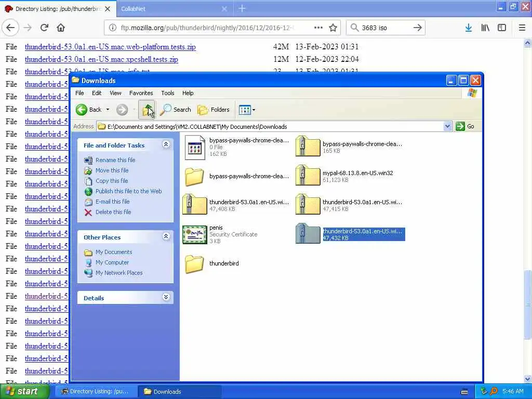532x399 pixels.
Task: Click the Firefox home icon
Action: (x=61, y=28)
